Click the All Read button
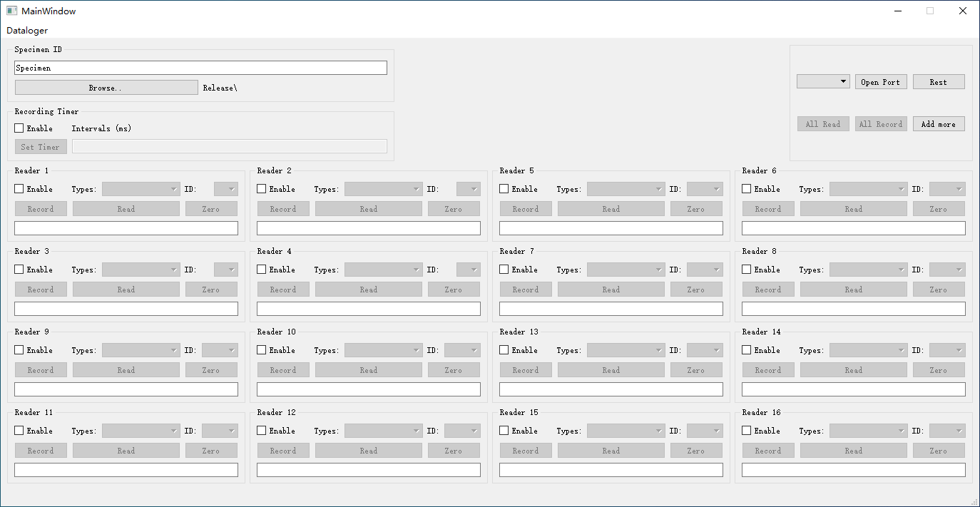Image resolution: width=980 pixels, height=507 pixels. pos(823,124)
